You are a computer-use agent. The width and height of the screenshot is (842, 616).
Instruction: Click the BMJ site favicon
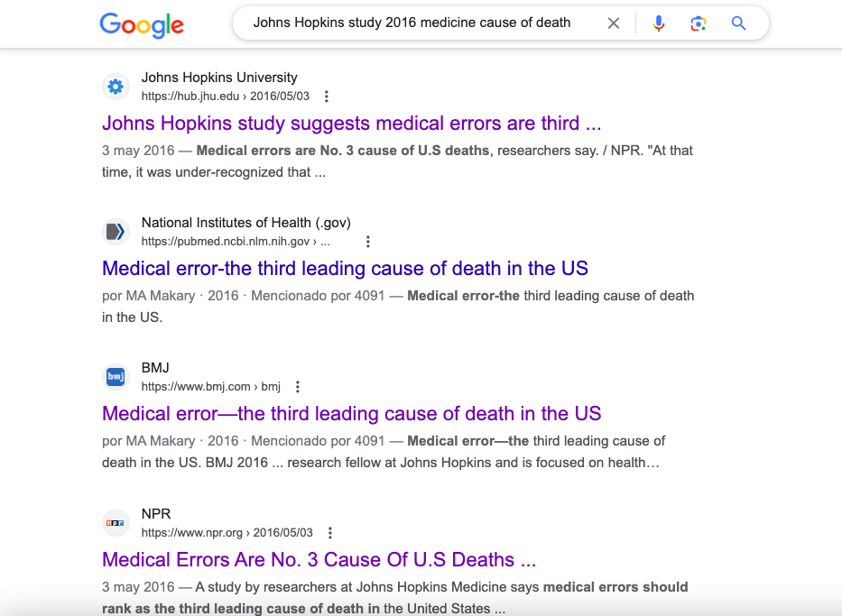click(x=116, y=377)
